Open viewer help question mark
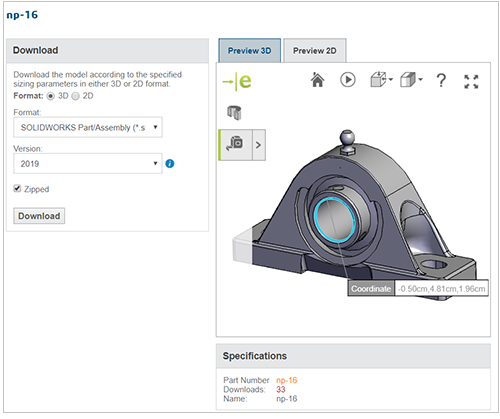This screenshot has height=419, width=500. pyautogui.click(x=441, y=81)
